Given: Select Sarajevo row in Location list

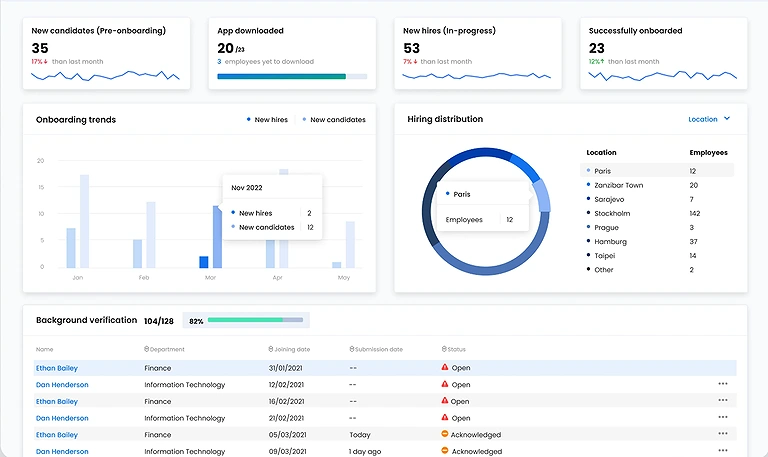Looking at the screenshot, I should click(657, 199).
